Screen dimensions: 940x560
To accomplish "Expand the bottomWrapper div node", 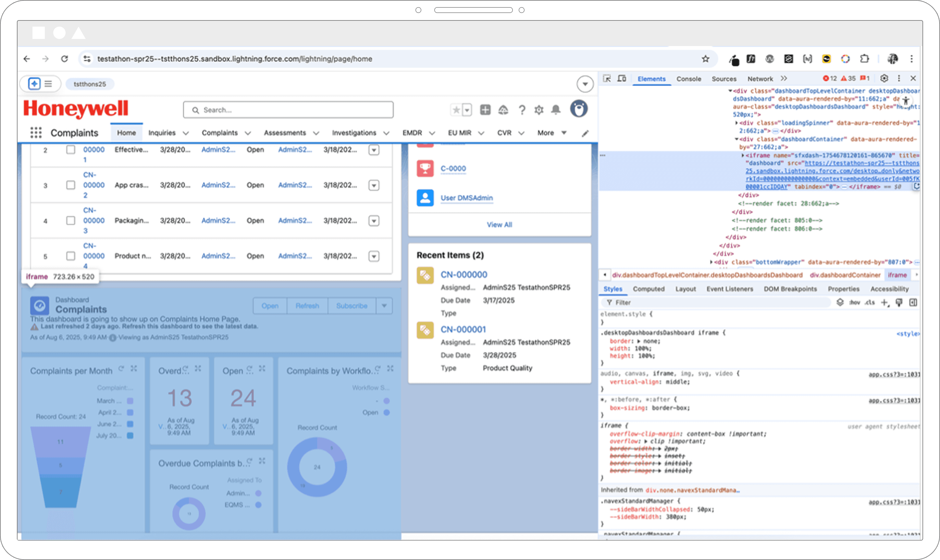I will [711, 262].
